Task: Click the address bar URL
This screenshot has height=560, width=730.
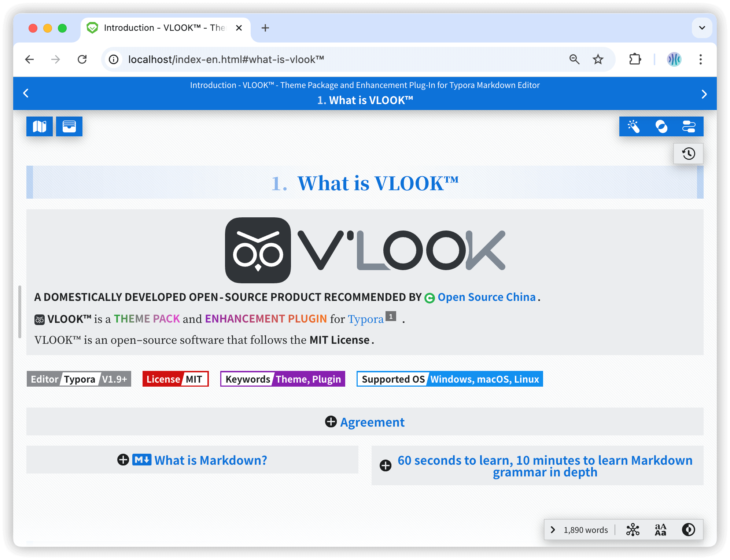Action: pyautogui.click(x=226, y=59)
